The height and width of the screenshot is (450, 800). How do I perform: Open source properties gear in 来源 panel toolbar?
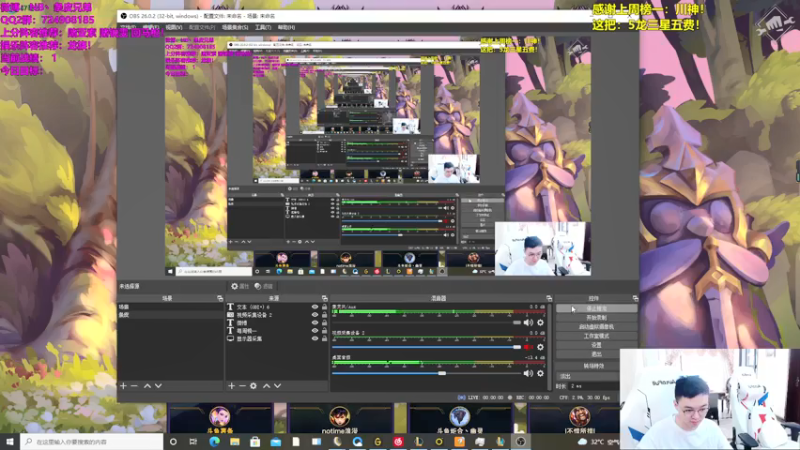(x=254, y=386)
